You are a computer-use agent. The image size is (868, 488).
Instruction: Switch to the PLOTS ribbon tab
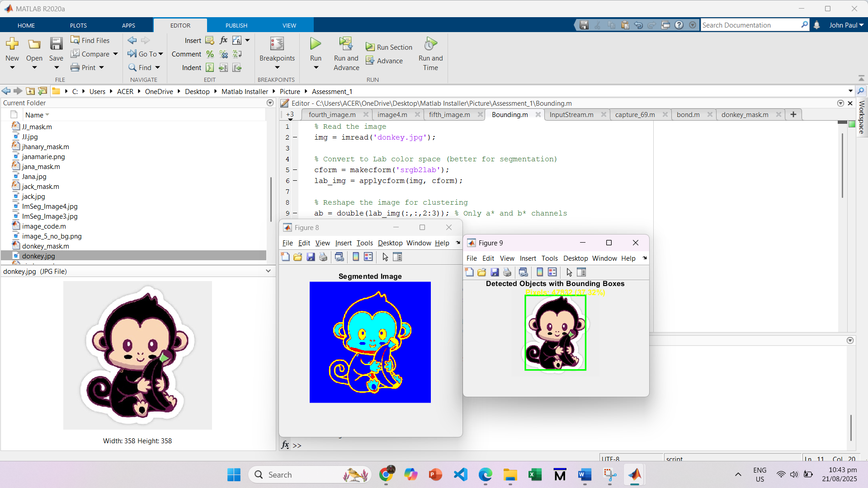point(78,25)
